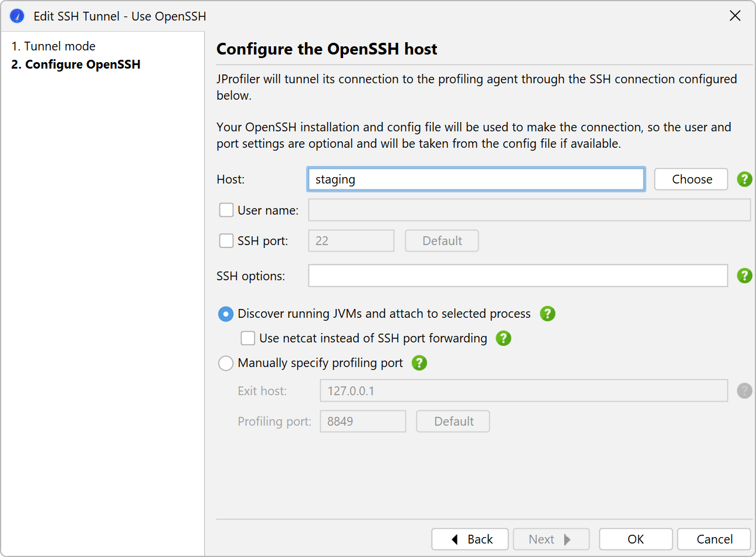Open help for netcat port forwarding option
Image resolution: width=756 pixels, height=557 pixels.
pyautogui.click(x=503, y=338)
